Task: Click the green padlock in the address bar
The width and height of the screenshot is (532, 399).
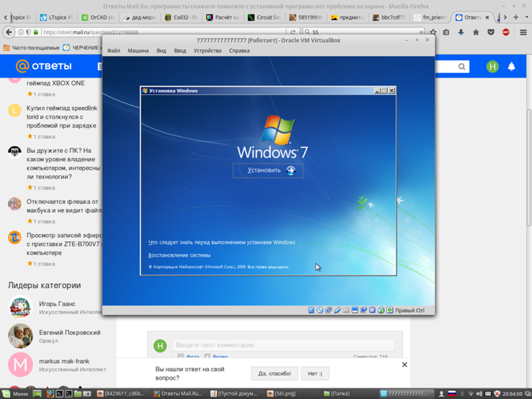Action: tap(36, 32)
